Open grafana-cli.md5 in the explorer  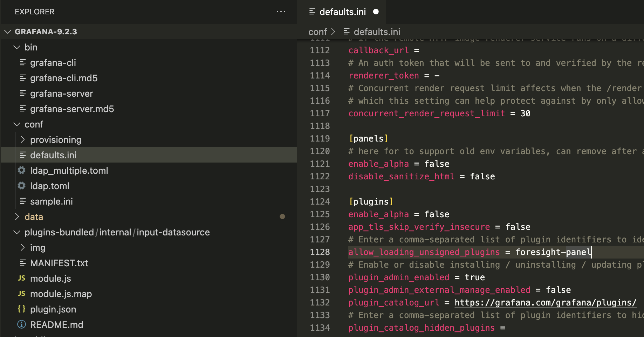click(64, 78)
